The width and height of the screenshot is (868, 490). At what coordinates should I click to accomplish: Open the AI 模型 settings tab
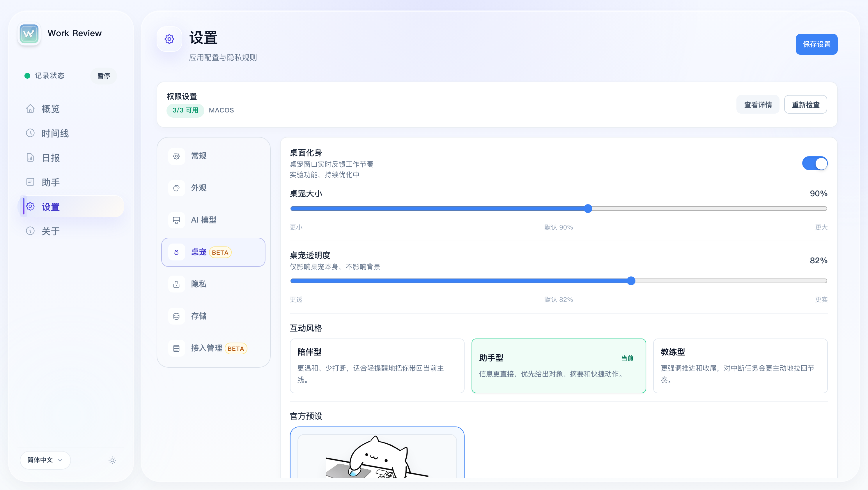[x=213, y=220]
